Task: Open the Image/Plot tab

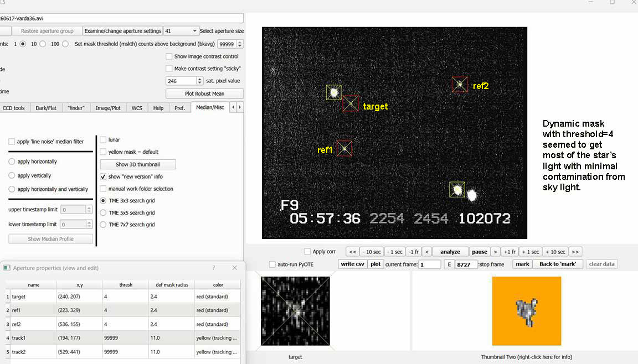Action: (108, 108)
